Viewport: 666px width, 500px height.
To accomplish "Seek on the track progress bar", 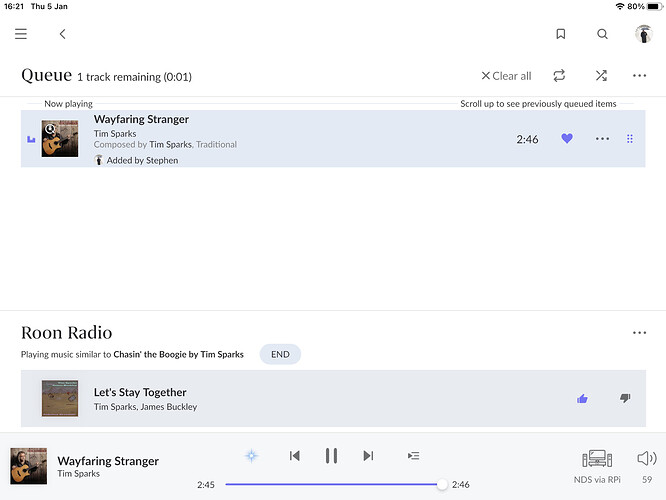I will click(334, 484).
